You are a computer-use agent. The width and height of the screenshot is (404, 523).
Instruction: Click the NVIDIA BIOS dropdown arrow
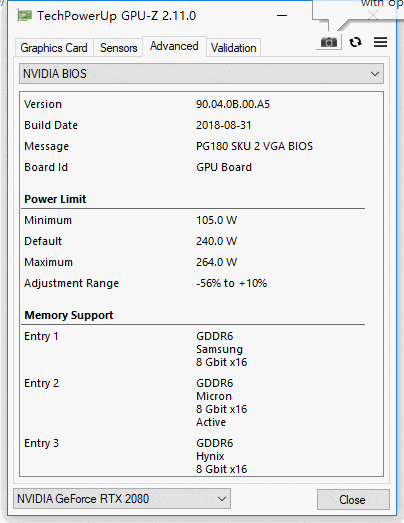(375, 74)
